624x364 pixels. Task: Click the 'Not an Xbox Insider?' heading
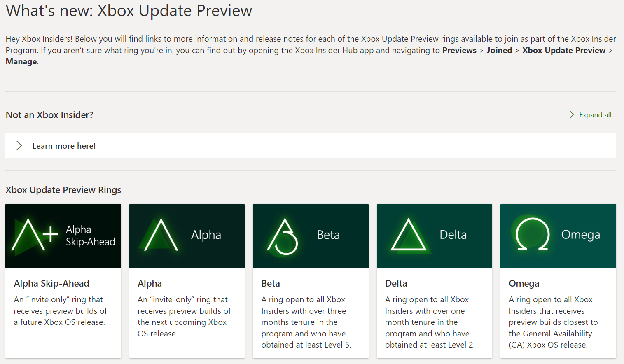tap(49, 115)
